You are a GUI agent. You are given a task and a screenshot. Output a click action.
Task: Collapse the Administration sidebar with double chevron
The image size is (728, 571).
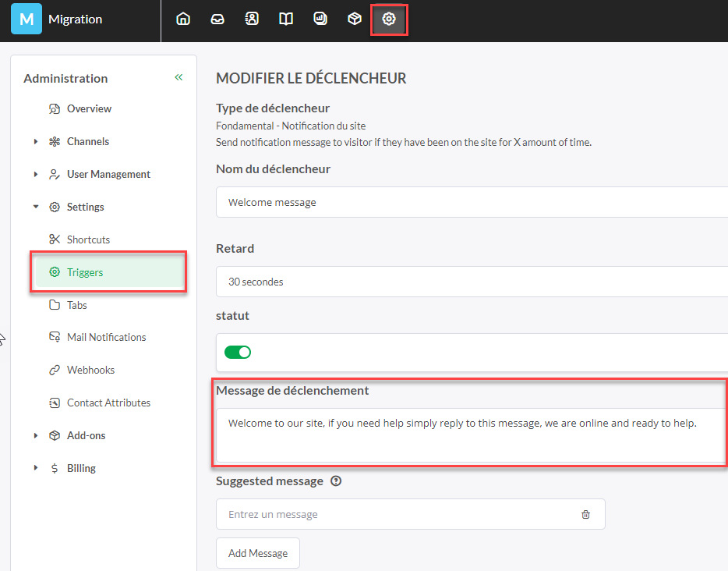coord(178,77)
